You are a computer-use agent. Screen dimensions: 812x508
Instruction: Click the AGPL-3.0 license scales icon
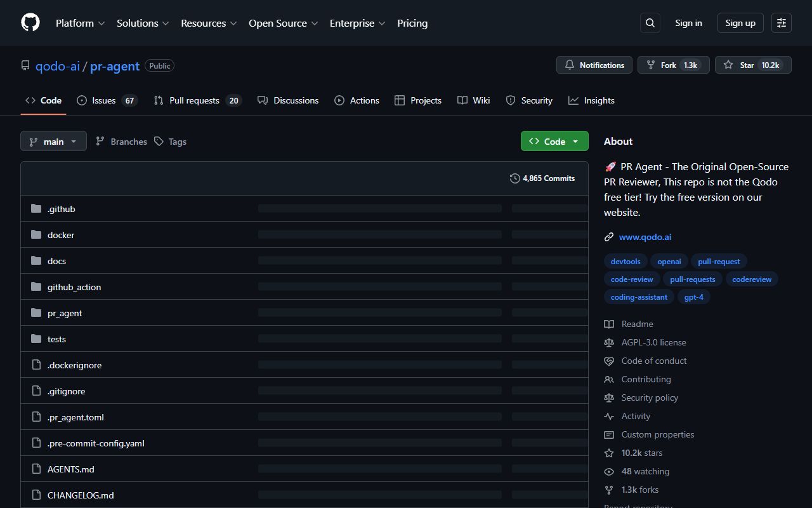(609, 342)
